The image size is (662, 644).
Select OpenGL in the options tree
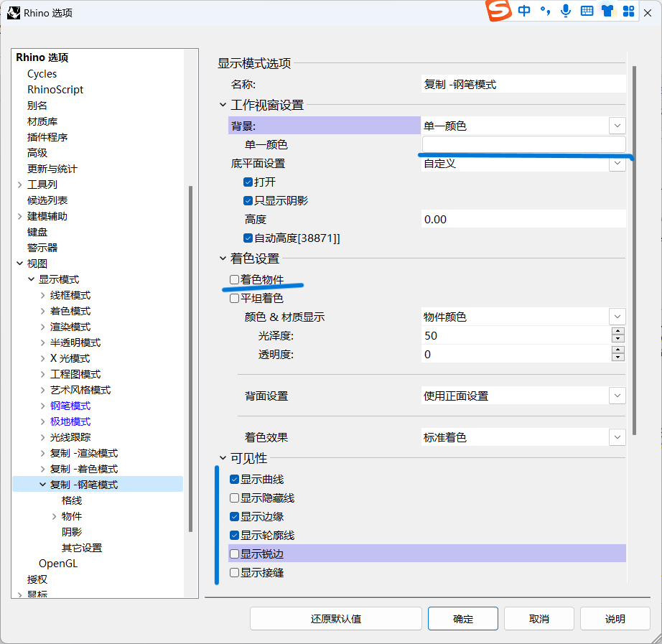pyautogui.click(x=58, y=564)
